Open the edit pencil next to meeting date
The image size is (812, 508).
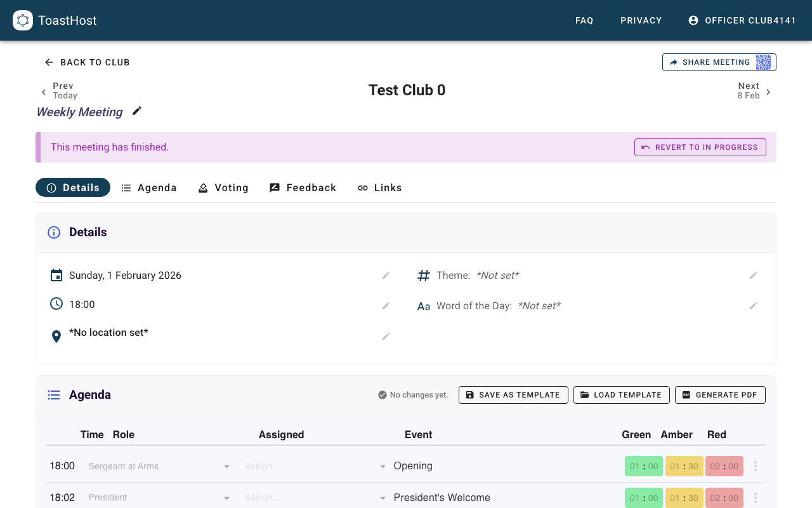point(386,275)
